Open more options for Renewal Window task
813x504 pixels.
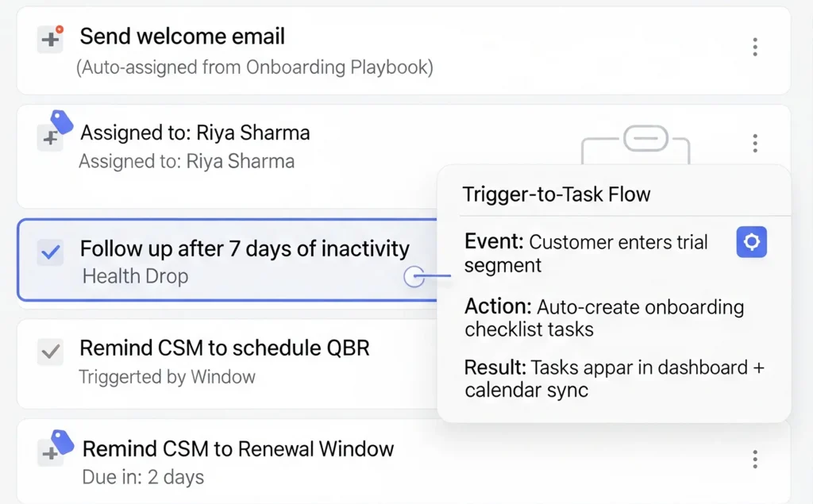point(754,459)
